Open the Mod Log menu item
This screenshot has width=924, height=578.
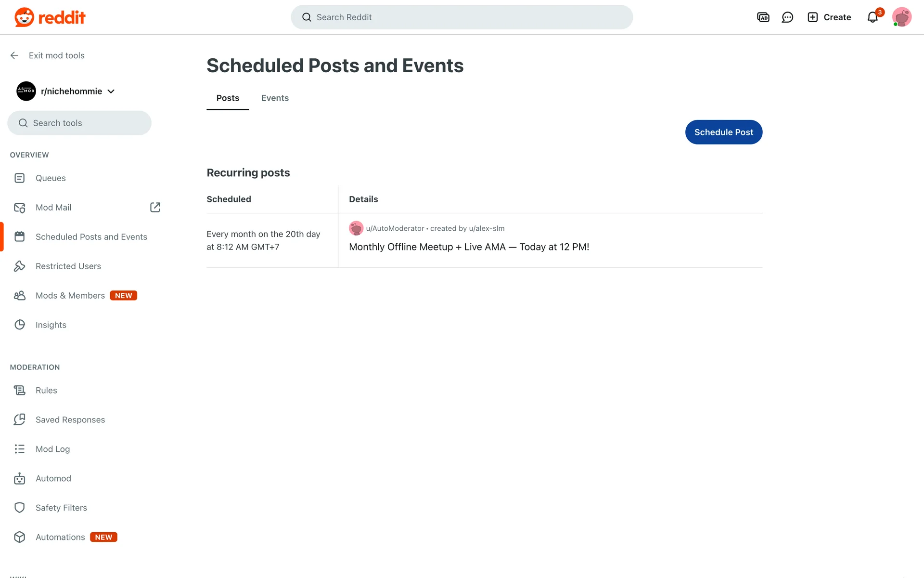click(x=52, y=449)
